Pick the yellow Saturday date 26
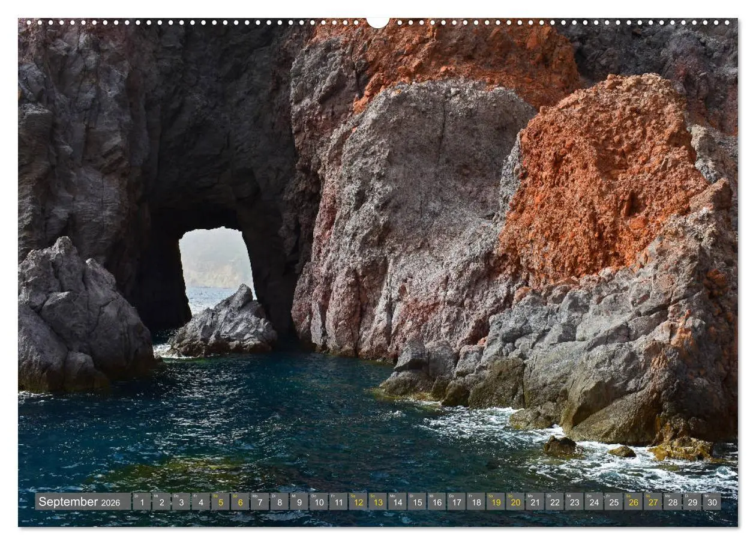 (633, 502)
